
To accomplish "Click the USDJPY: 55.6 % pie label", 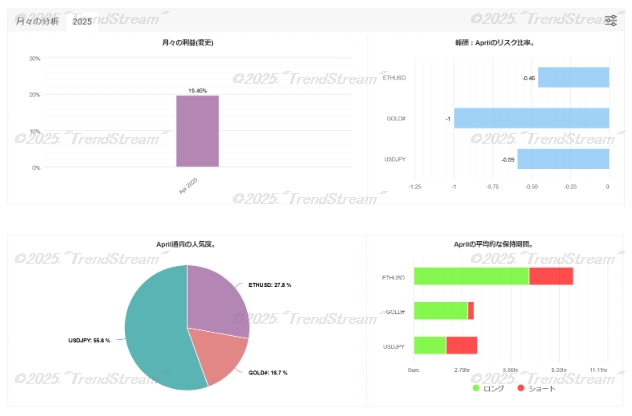I will pyautogui.click(x=89, y=340).
